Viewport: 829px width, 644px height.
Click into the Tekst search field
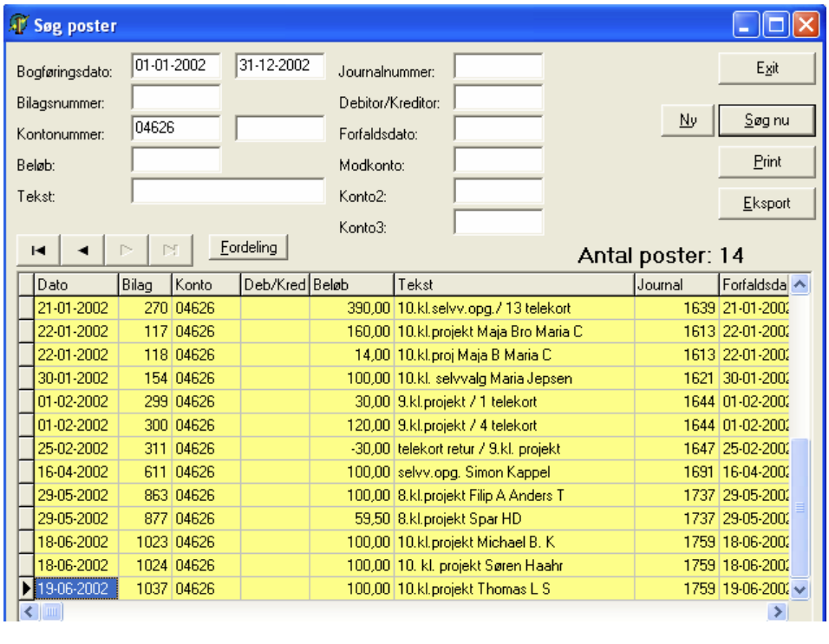(228, 191)
